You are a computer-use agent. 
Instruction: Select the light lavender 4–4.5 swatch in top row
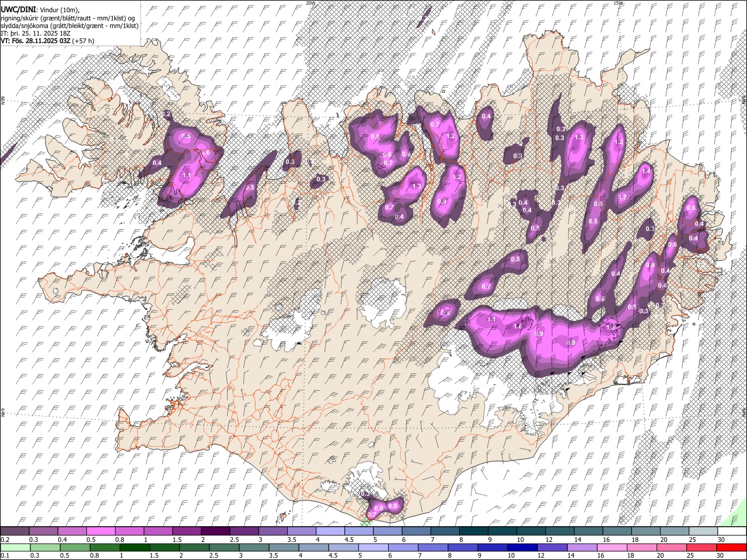[x=330, y=531]
